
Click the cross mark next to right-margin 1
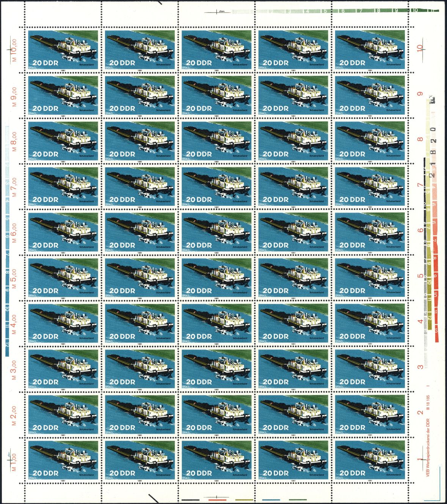tap(423, 460)
